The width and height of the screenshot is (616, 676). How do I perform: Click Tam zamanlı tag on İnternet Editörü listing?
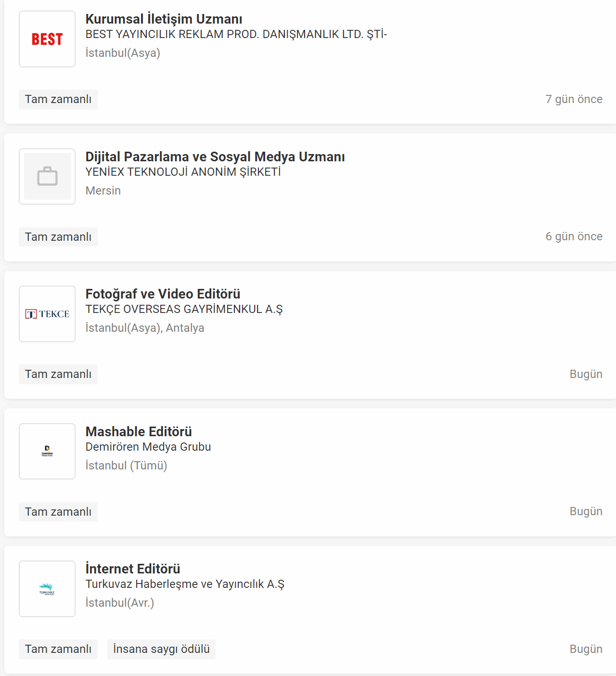[58, 649]
